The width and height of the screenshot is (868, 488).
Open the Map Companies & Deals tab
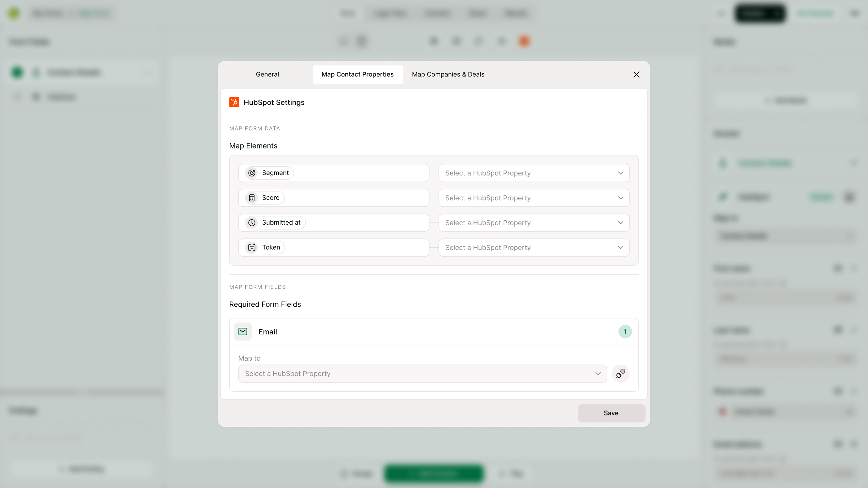point(448,75)
